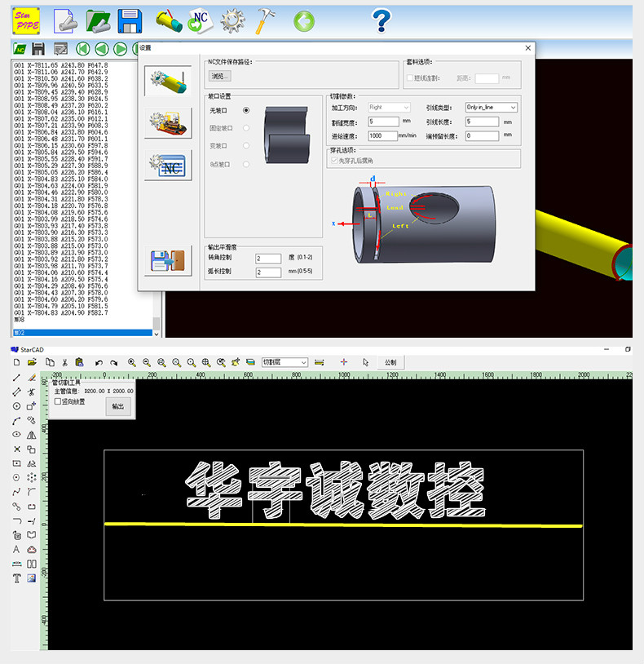Toggle the 先穿孔后摆角 checkbox
The image size is (644, 664).
(x=333, y=161)
